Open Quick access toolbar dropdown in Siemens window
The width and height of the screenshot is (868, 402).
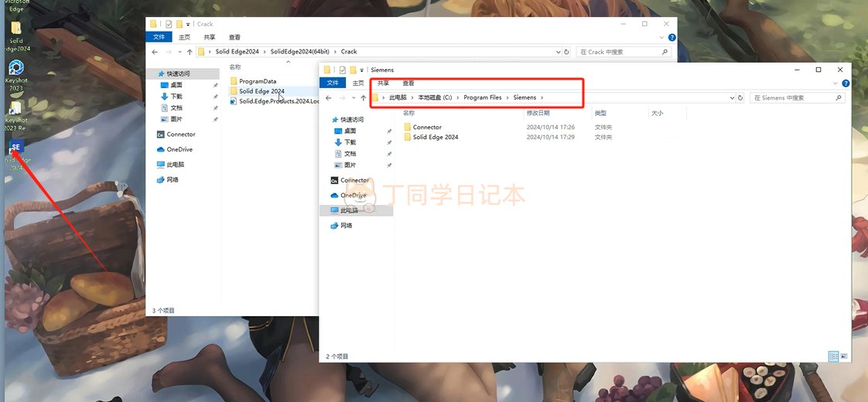[x=362, y=70]
